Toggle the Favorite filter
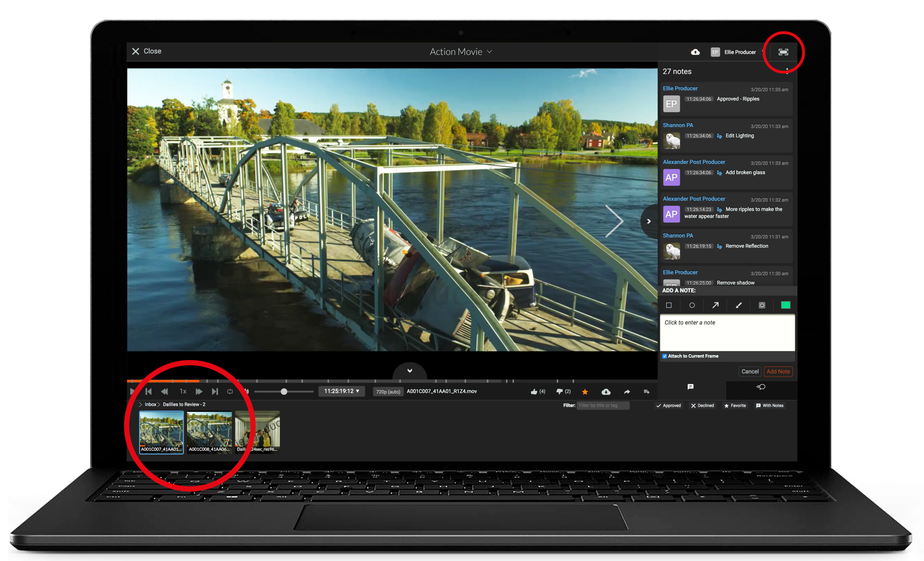924x561 pixels. [735, 406]
